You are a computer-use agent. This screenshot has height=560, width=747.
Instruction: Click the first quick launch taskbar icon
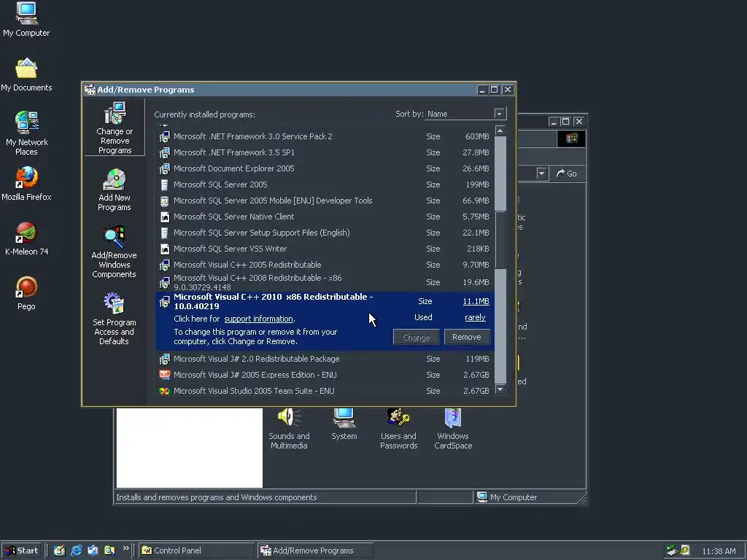tap(59, 551)
